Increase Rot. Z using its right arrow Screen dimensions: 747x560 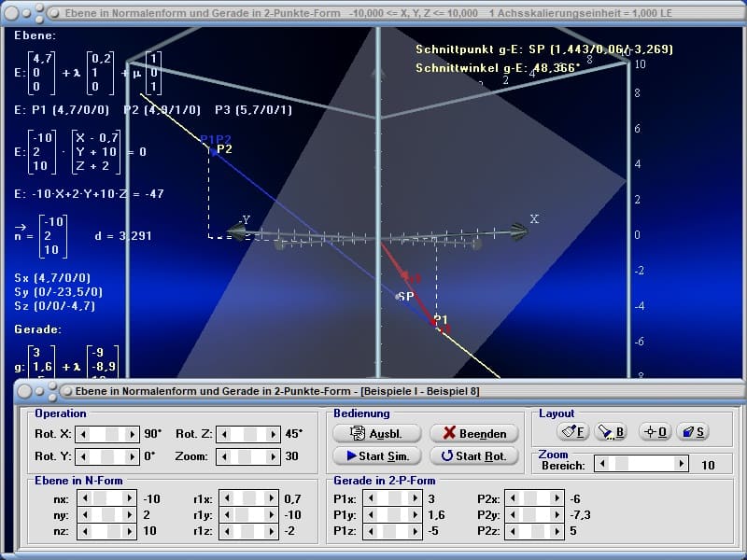pyautogui.click(x=273, y=434)
